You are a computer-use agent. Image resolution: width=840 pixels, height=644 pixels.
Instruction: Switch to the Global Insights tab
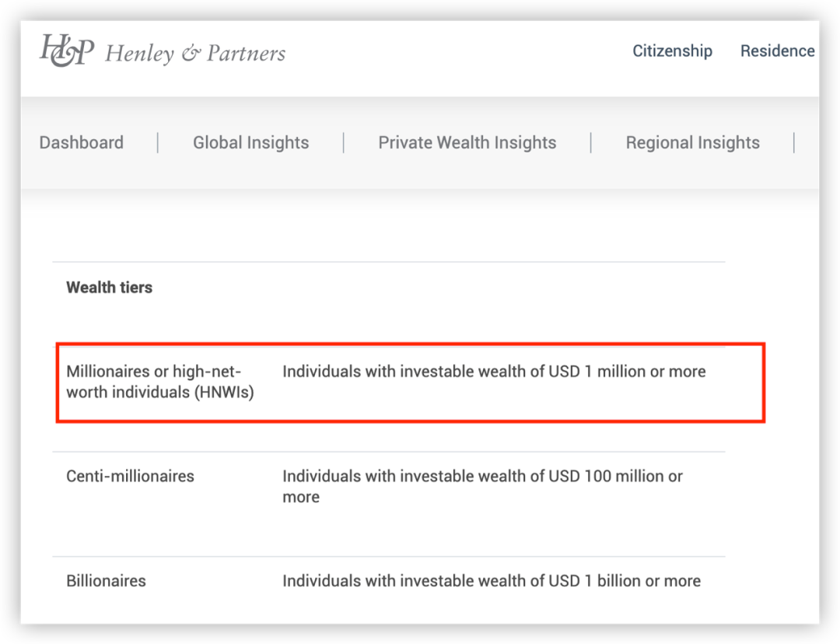(x=250, y=142)
